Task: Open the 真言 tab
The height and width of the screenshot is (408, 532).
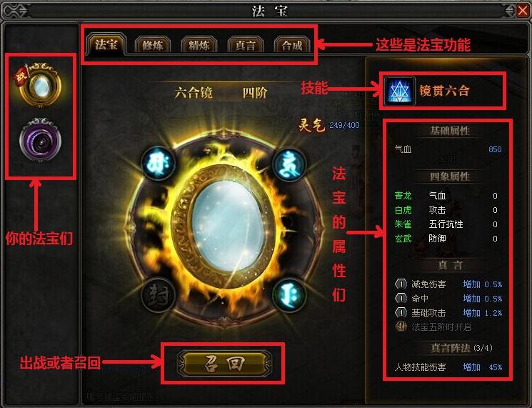Action: (246, 45)
